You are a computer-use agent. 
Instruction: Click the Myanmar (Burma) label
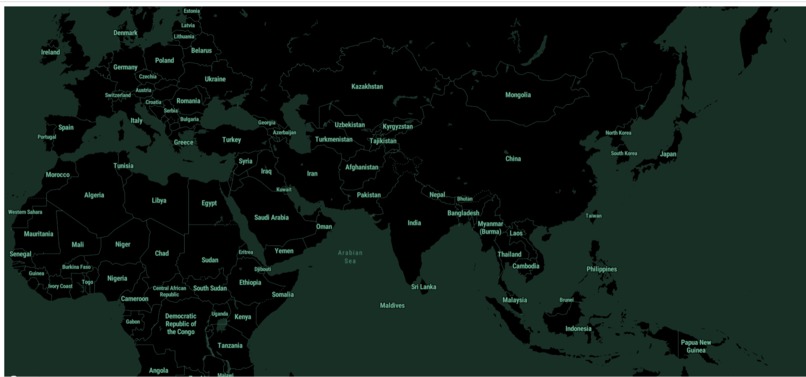tap(489, 228)
